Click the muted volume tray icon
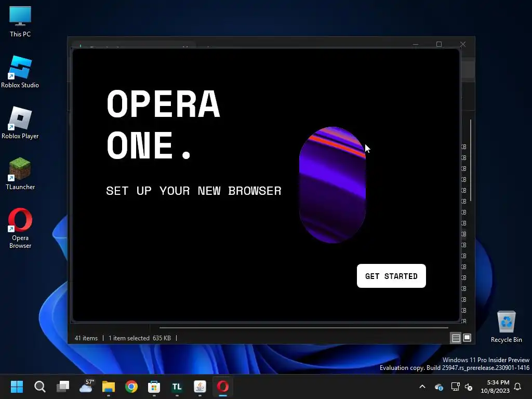This screenshot has width=532, height=399. coord(469,387)
